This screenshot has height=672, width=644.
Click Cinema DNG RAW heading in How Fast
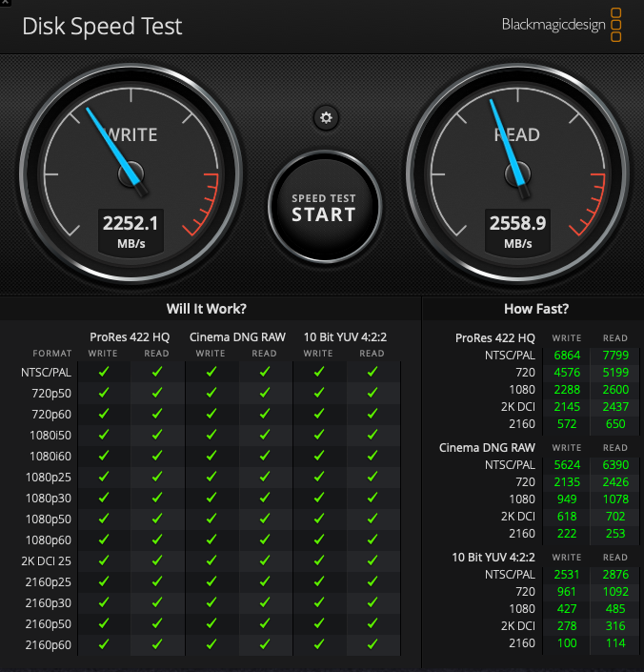[487, 448]
